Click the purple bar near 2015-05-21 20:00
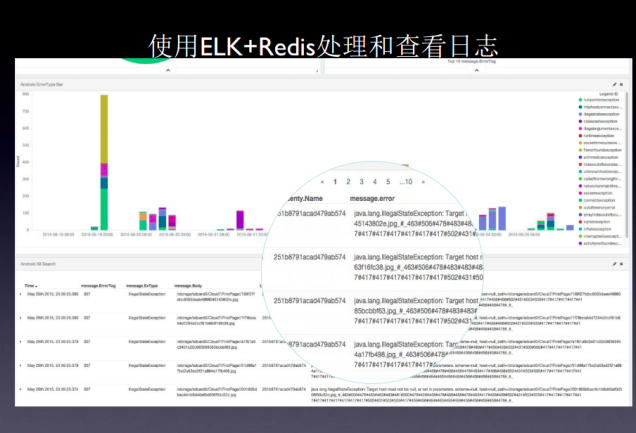 coord(240,220)
